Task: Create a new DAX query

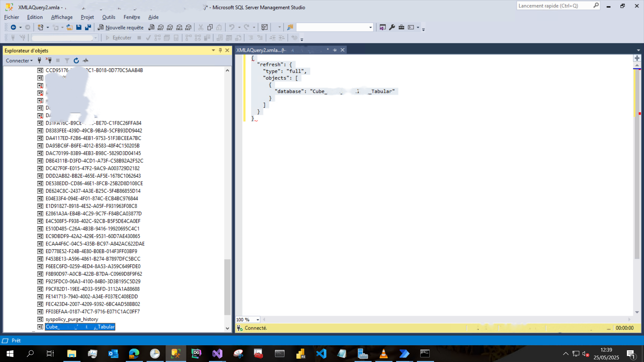Action: [189, 27]
